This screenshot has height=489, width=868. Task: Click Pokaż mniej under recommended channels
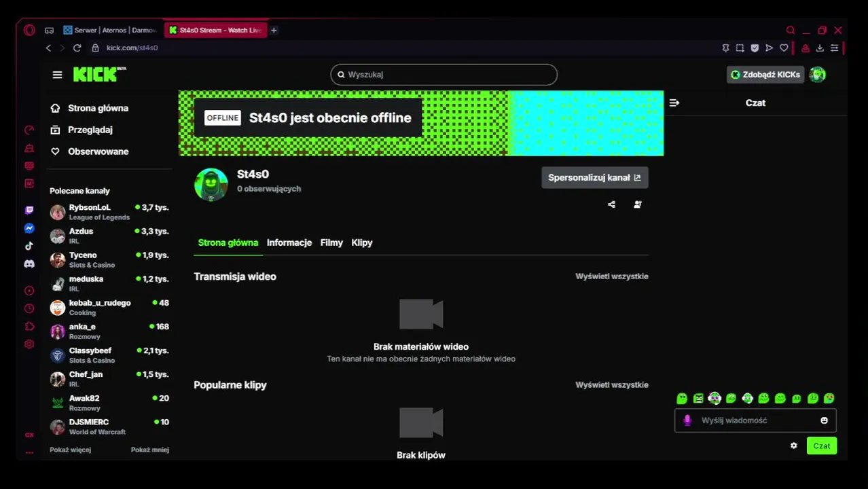[150, 450]
